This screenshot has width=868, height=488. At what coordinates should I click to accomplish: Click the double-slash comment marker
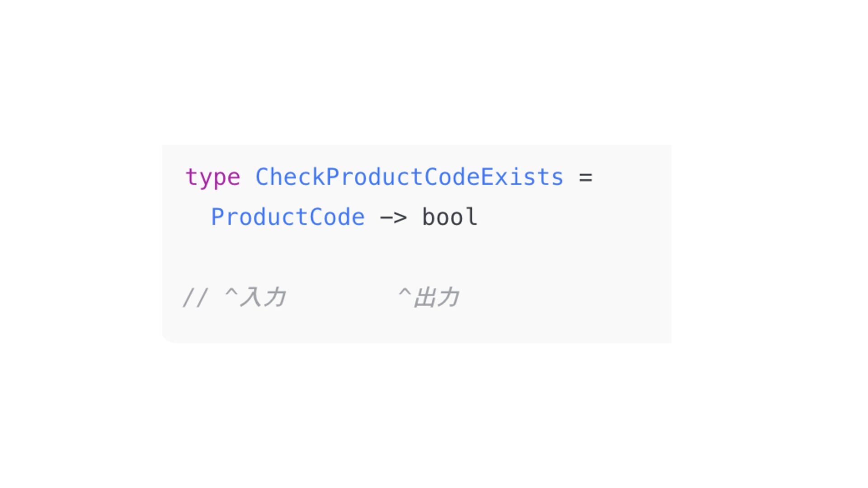coord(195,298)
